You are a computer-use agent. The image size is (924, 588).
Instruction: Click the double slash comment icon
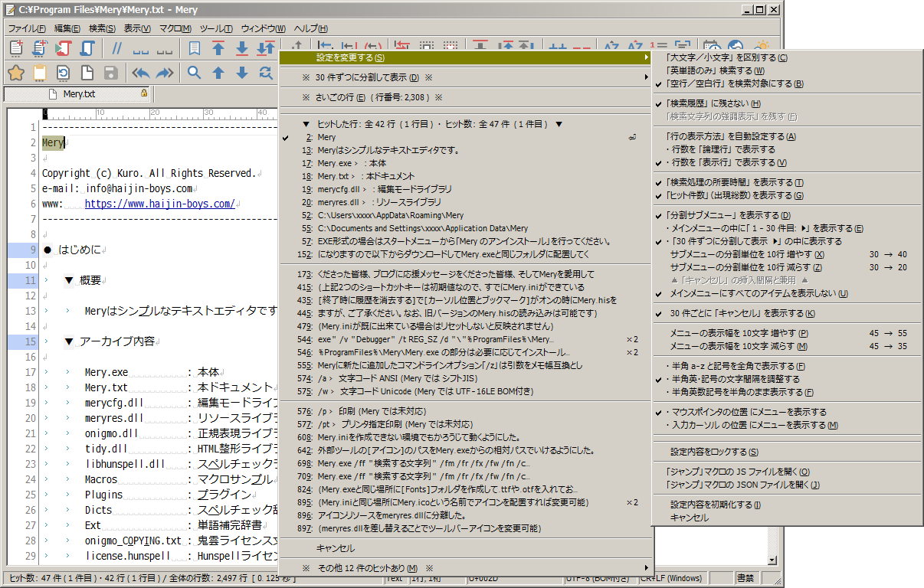coord(117,48)
